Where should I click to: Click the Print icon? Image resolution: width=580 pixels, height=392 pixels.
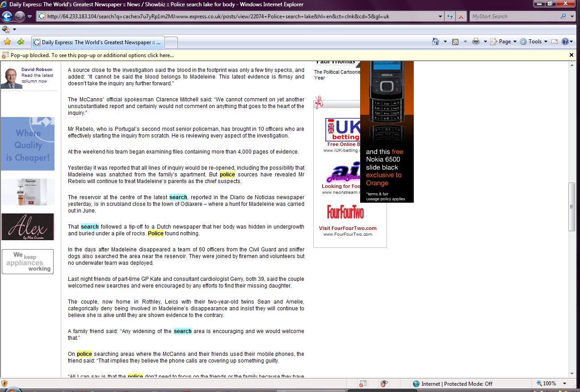point(475,42)
